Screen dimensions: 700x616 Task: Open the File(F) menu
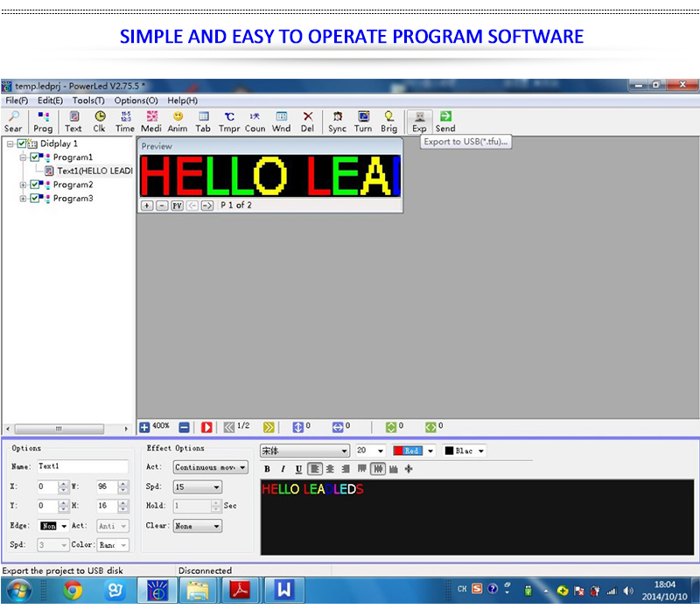17,101
